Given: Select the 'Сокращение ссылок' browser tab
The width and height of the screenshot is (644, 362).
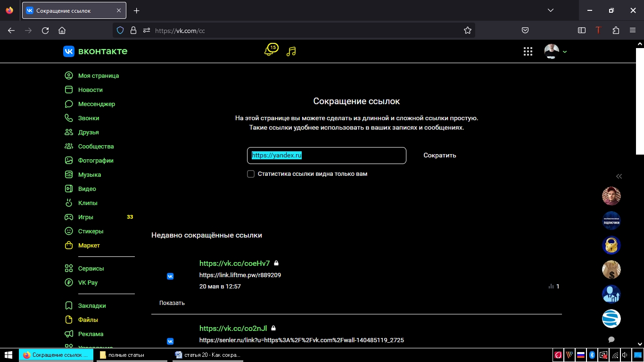Looking at the screenshot, I should [x=74, y=10].
